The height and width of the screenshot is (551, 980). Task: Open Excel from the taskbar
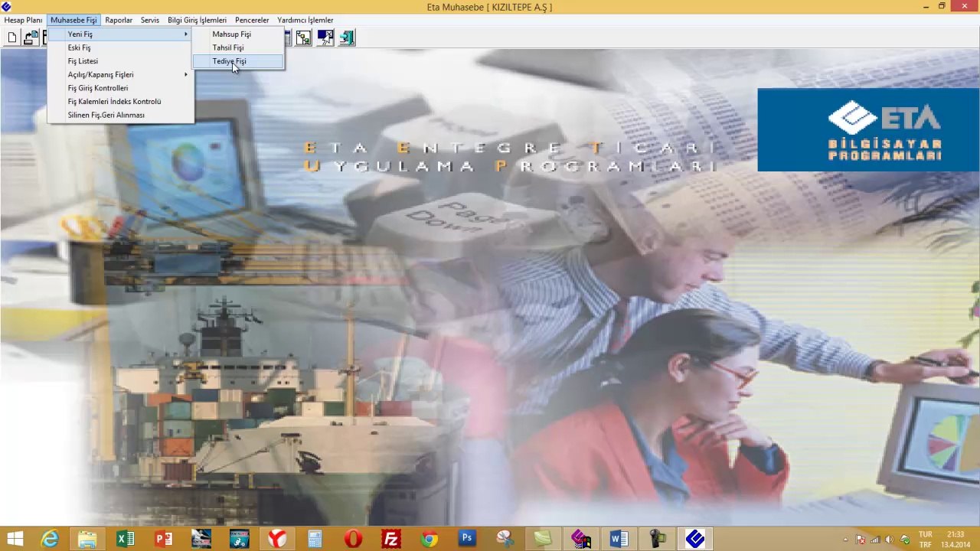(x=126, y=540)
